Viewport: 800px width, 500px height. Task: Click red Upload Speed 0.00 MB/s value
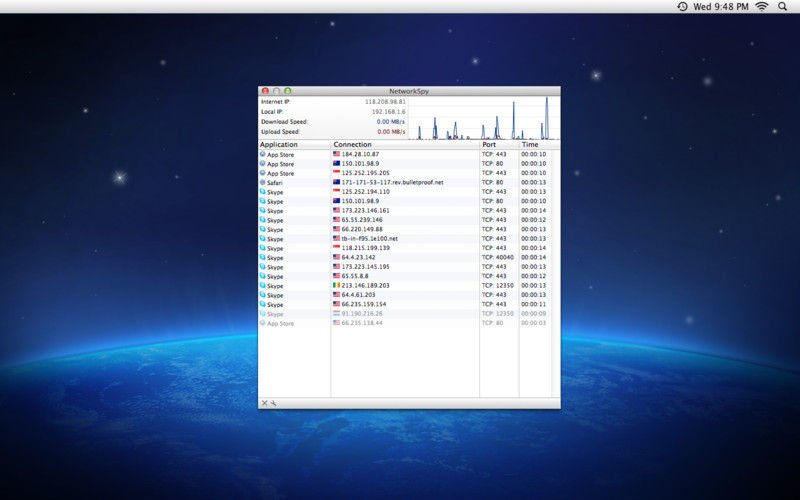coord(391,132)
